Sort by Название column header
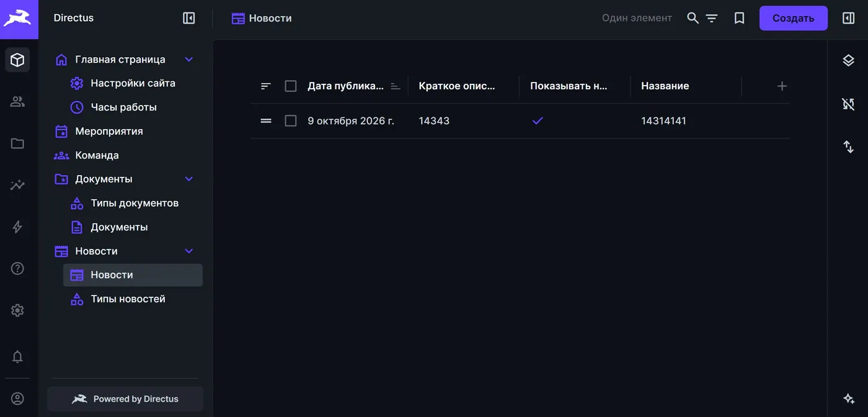 665,86
